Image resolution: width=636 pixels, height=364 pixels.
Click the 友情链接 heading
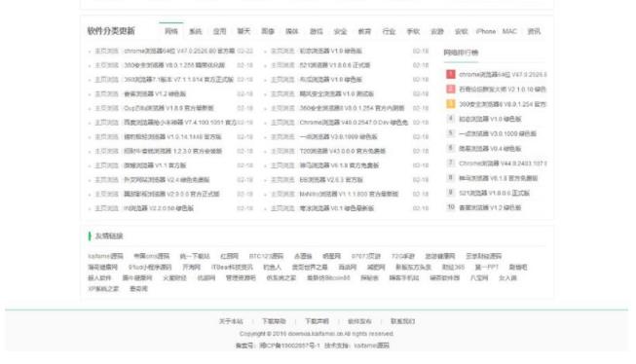coord(109,236)
